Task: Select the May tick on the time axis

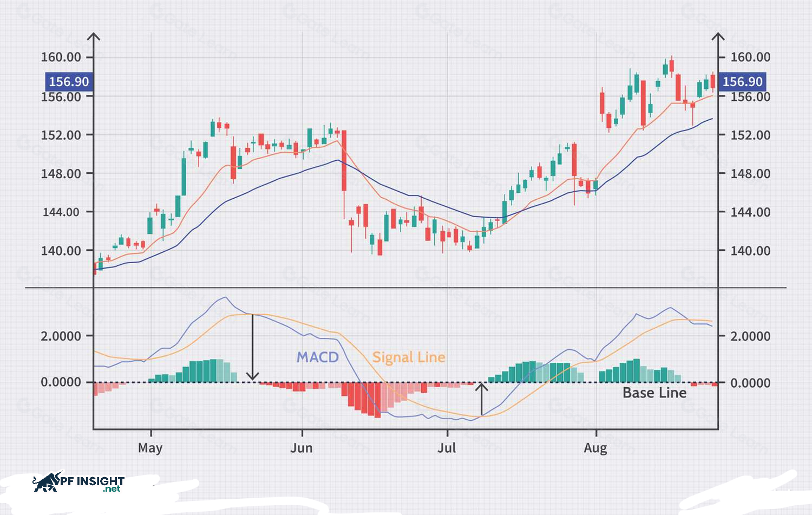Action: pos(150,448)
